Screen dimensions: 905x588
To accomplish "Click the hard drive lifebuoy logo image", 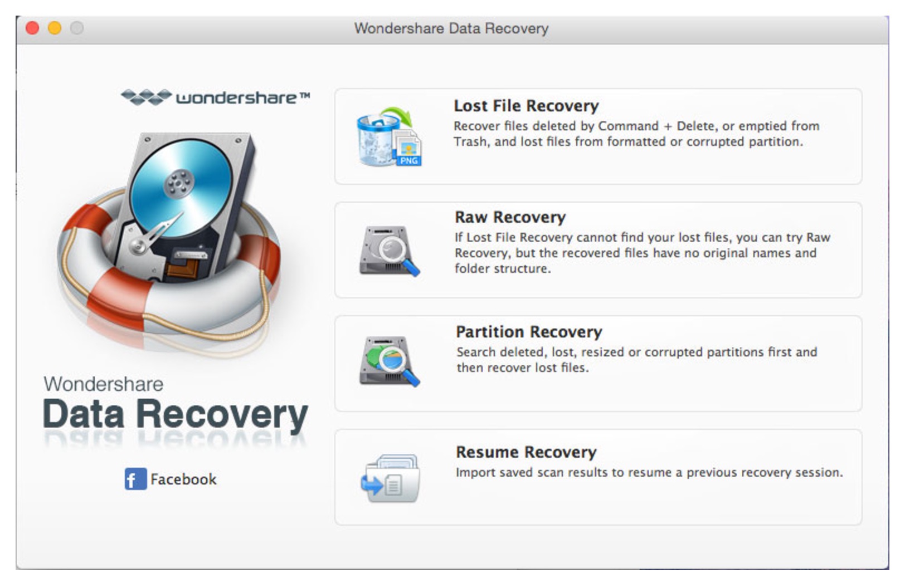I will [167, 239].
